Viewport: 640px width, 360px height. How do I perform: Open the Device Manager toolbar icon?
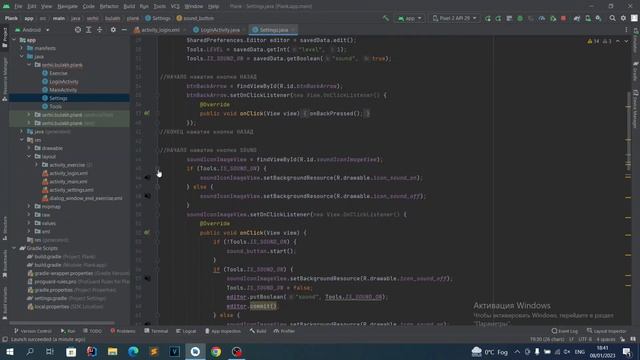point(588,18)
